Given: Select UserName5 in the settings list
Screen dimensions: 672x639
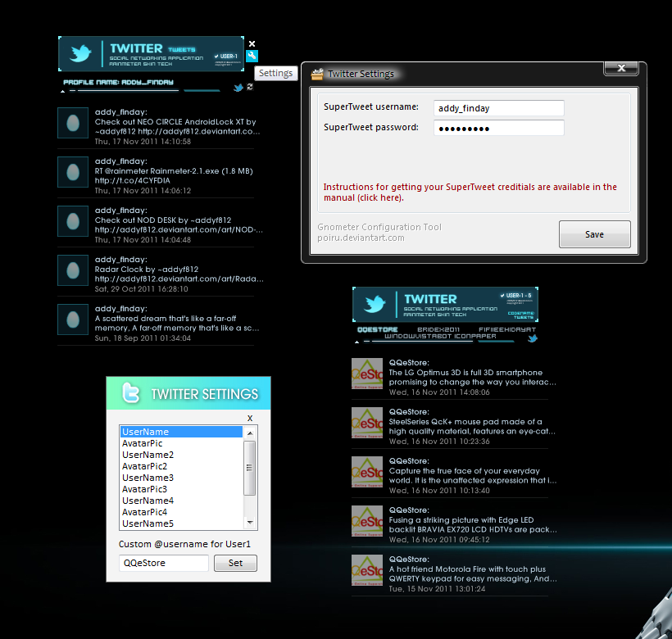Looking at the screenshot, I should (x=181, y=523).
